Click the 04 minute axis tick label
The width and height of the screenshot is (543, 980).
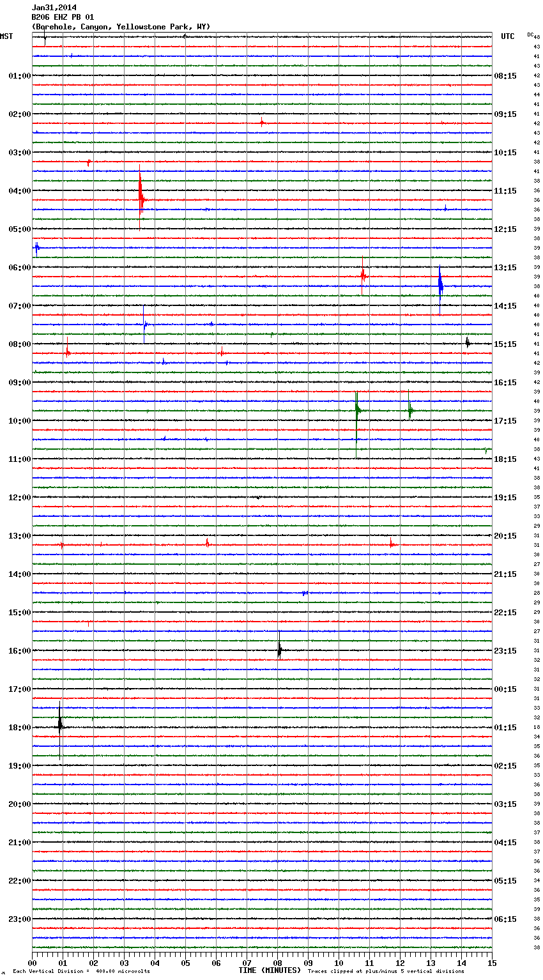155,963
